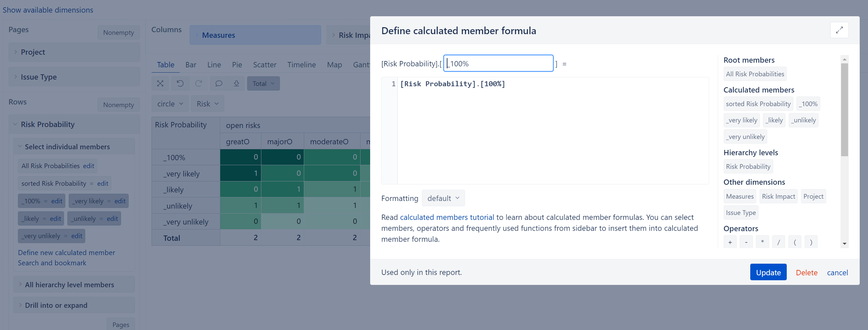Click the expand dialog fullscreen icon
Viewport: 868px width, 330px height.
[x=839, y=30]
